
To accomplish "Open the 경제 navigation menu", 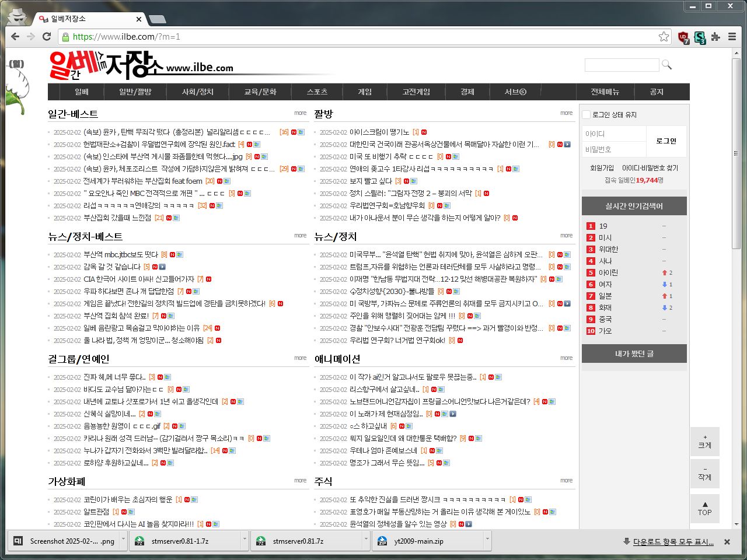I will tap(467, 92).
